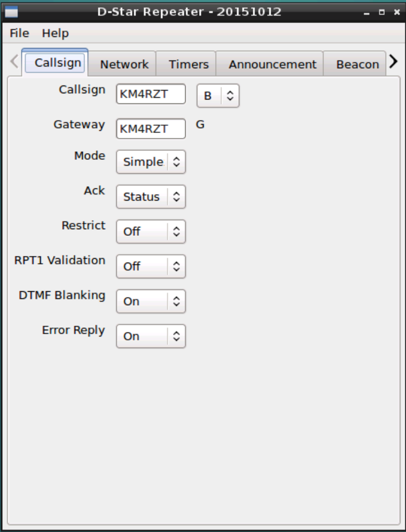Open the Ack dropdown showing Status
The width and height of the screenshot is (406, 532).
click(150, 197)
